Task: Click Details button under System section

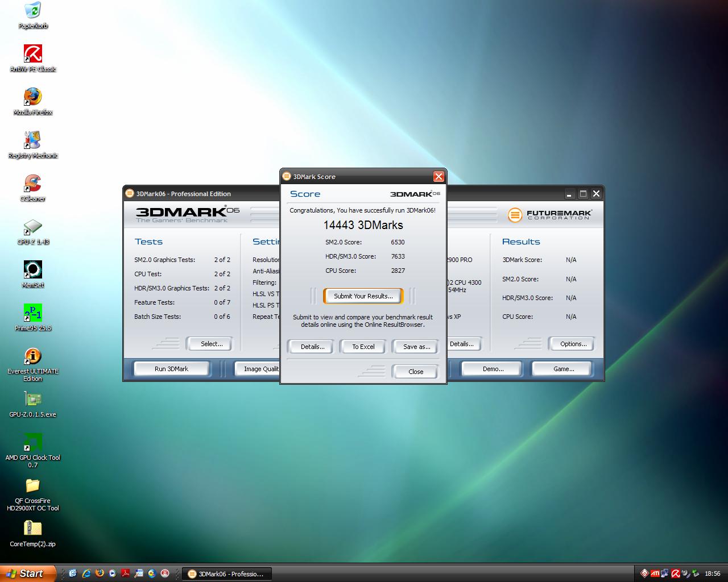Action: (x=463, y=344)
